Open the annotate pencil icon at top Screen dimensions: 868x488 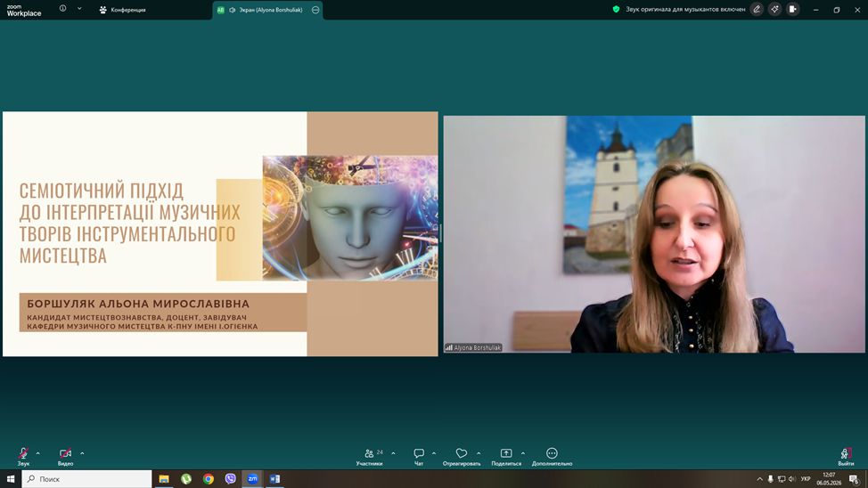coord(757,10)
